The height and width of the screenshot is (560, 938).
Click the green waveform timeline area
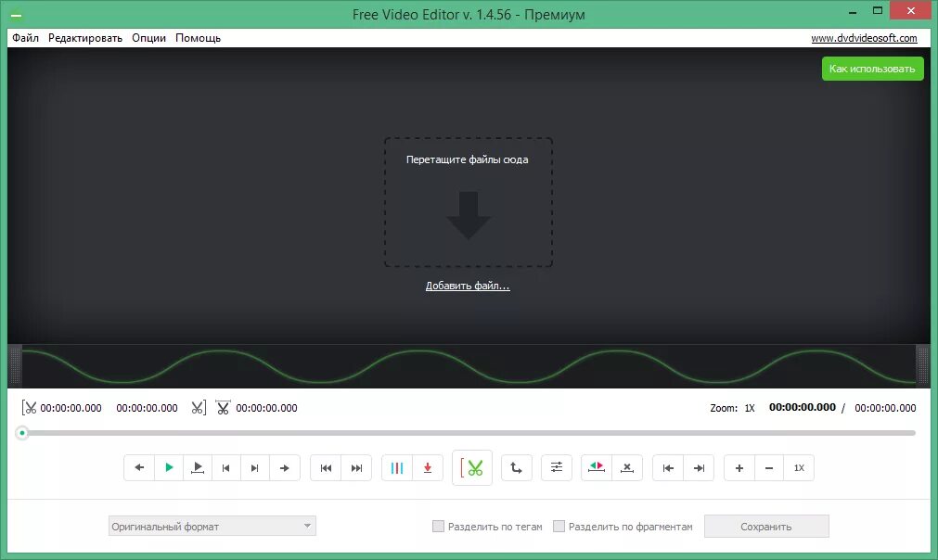469,366
